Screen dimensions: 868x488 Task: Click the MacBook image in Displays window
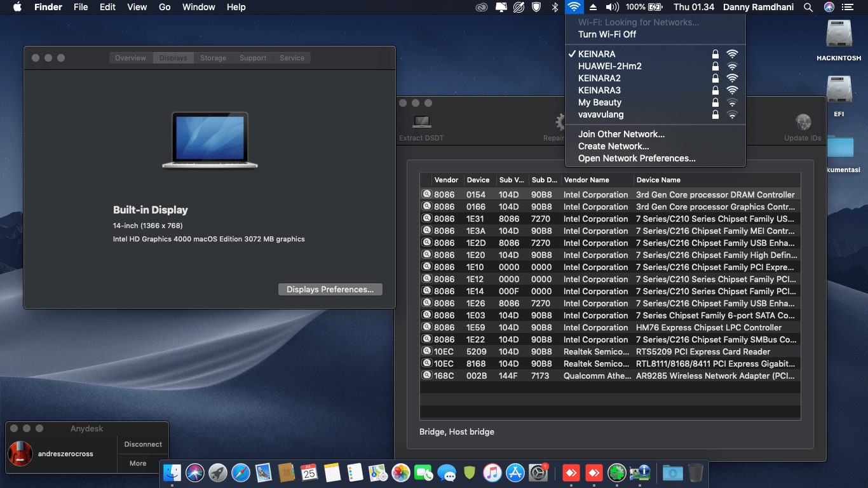pyautogui.click(x=210, y=140)
